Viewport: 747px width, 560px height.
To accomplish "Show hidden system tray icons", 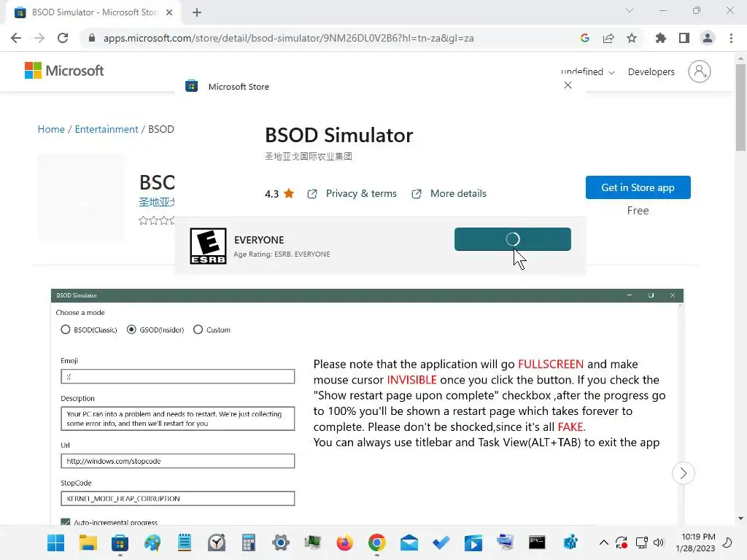I will (x=603, y=542).
